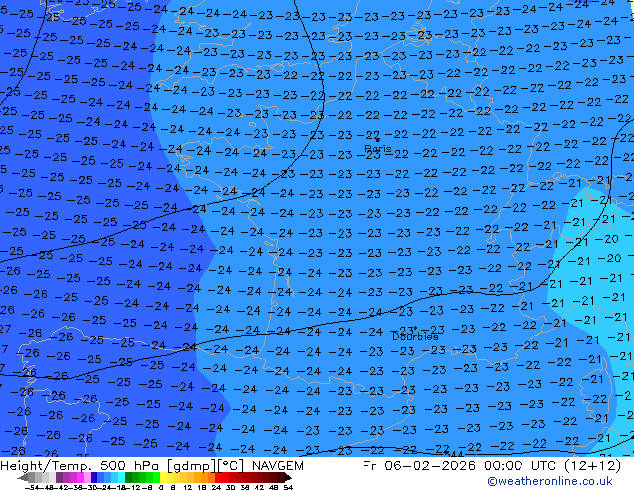Image resolution: width=634 pixels, height=490 pixels.
Task: Click the right arrow end of color scale
Action: [x=287, y=477]
